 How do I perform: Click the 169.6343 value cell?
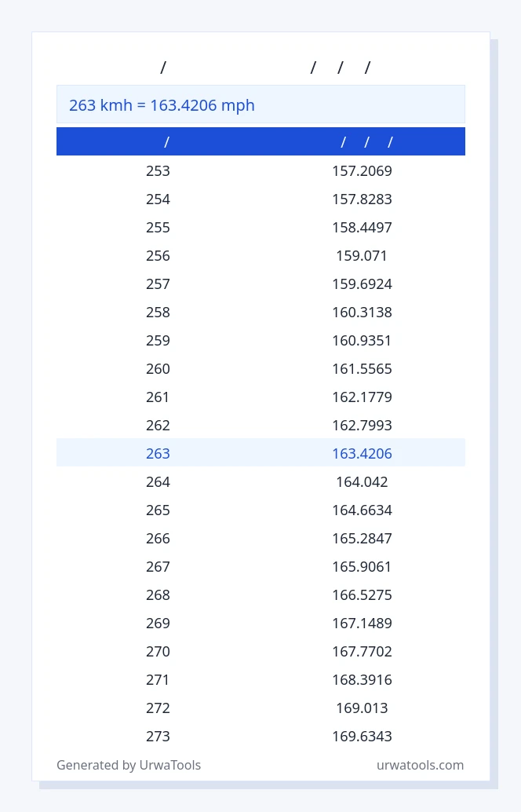(363, 737)
